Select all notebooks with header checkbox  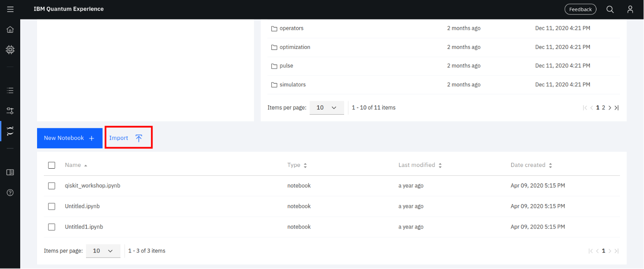click(x=52, y=165)
